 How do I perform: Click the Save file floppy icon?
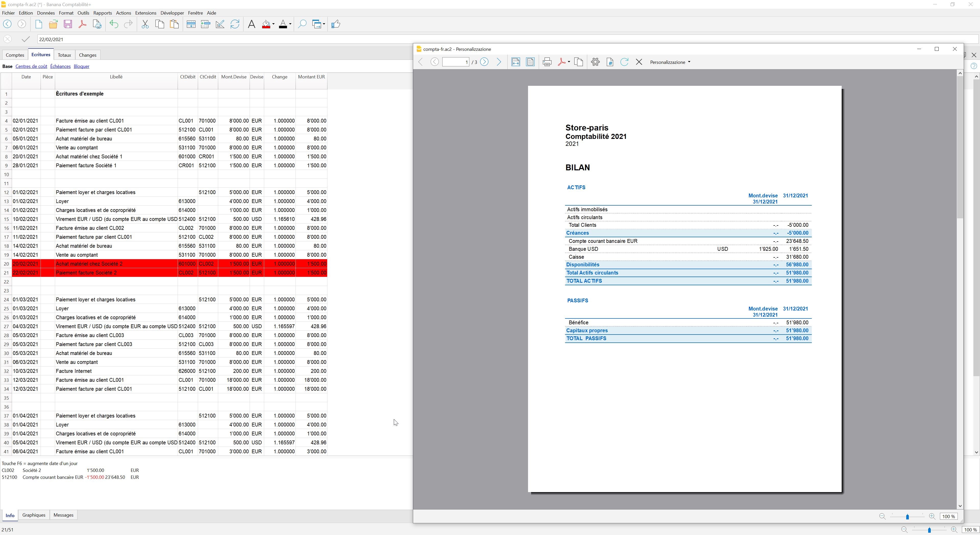click(x=68, y=24)
